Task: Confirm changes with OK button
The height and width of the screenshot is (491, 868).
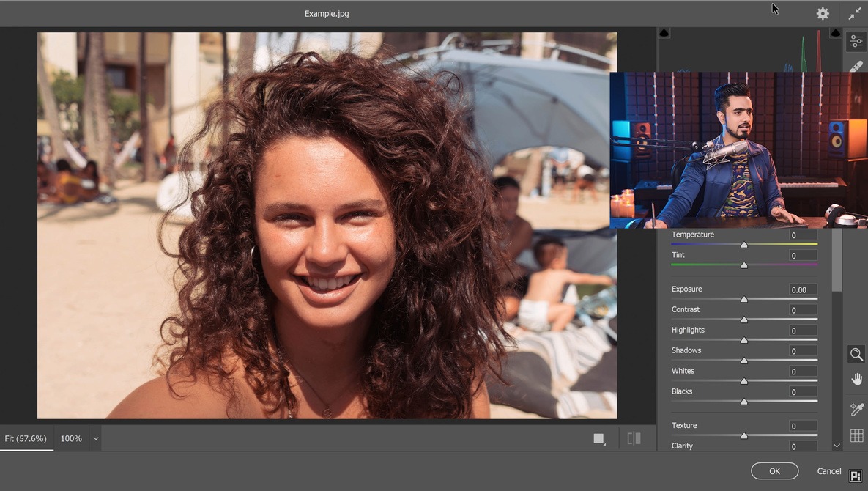Action: [774, 471]
